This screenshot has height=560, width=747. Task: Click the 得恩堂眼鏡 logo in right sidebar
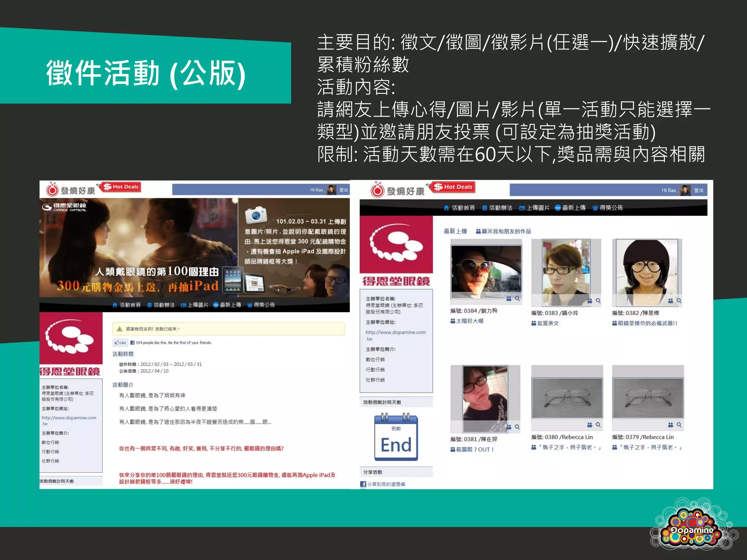coord(396,251)
